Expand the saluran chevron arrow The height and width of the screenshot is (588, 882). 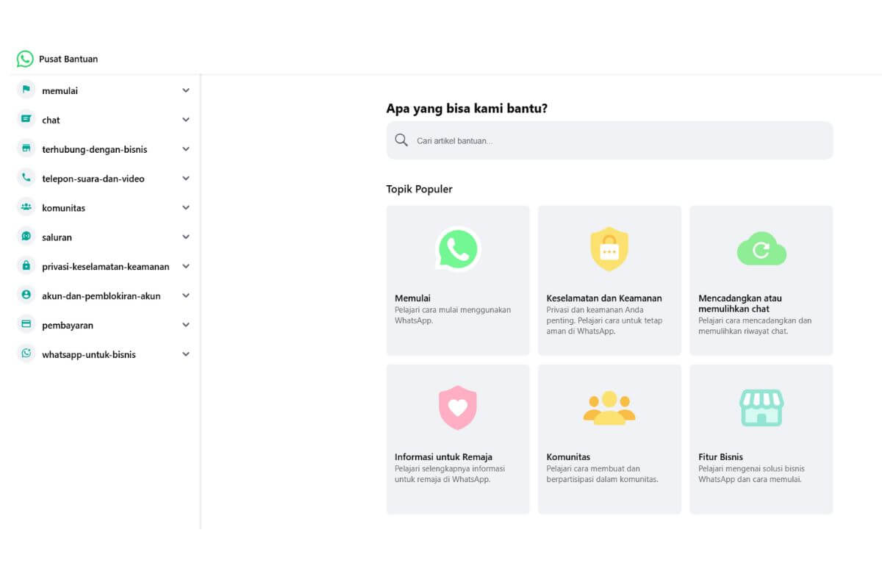[x=186, y=237]
